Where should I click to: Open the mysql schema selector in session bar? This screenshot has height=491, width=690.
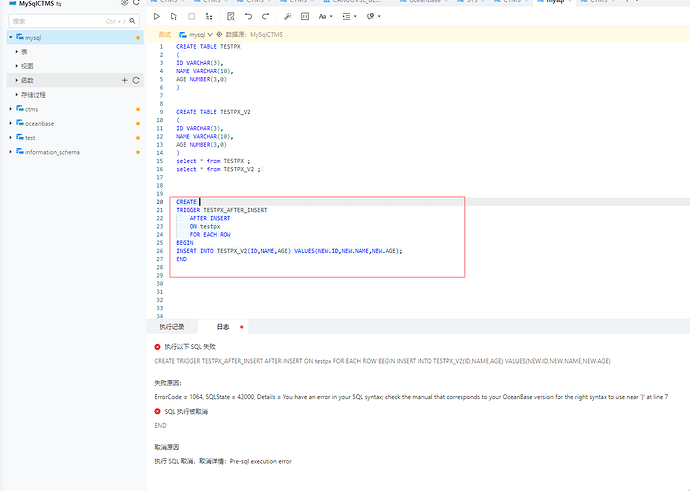pos(196,34)
